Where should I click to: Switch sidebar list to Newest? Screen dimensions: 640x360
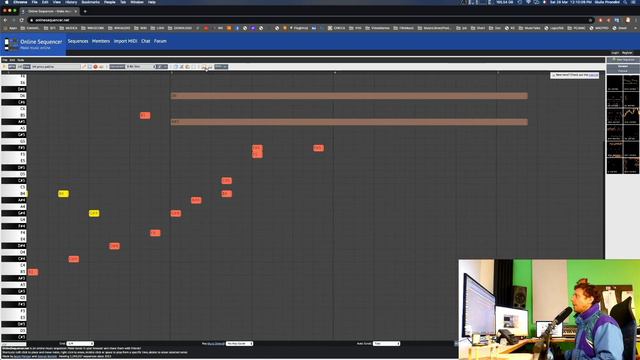(623, 66)
